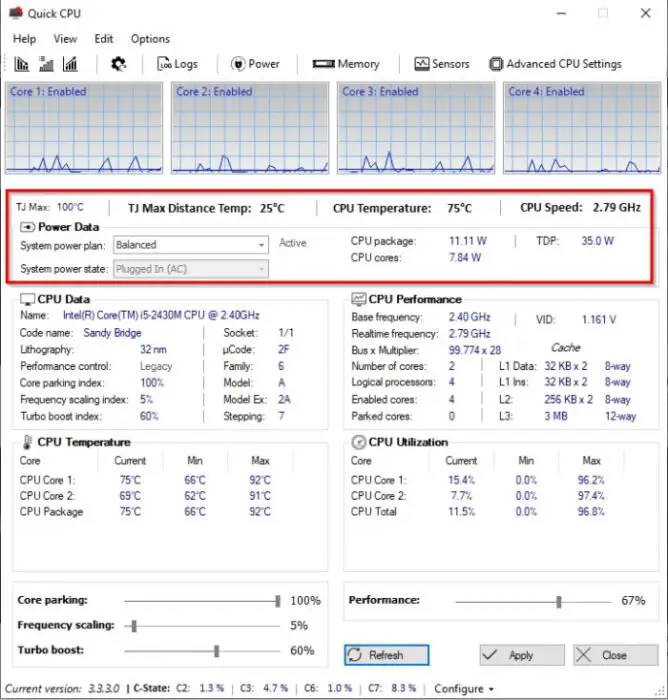Click the Min column header in CPU Temperature
The height and width of the screenshot is (700, 668).
click(x=195, y=460)
